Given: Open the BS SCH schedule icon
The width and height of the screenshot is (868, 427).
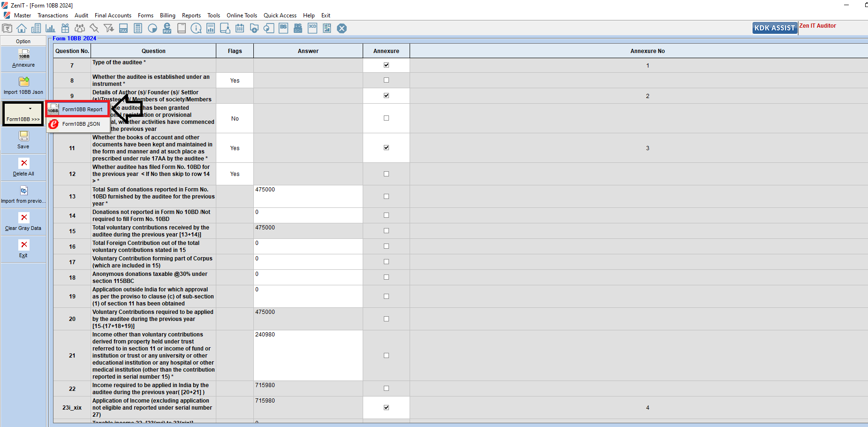Looking at the screenshot, I should (x=298, y=29).
